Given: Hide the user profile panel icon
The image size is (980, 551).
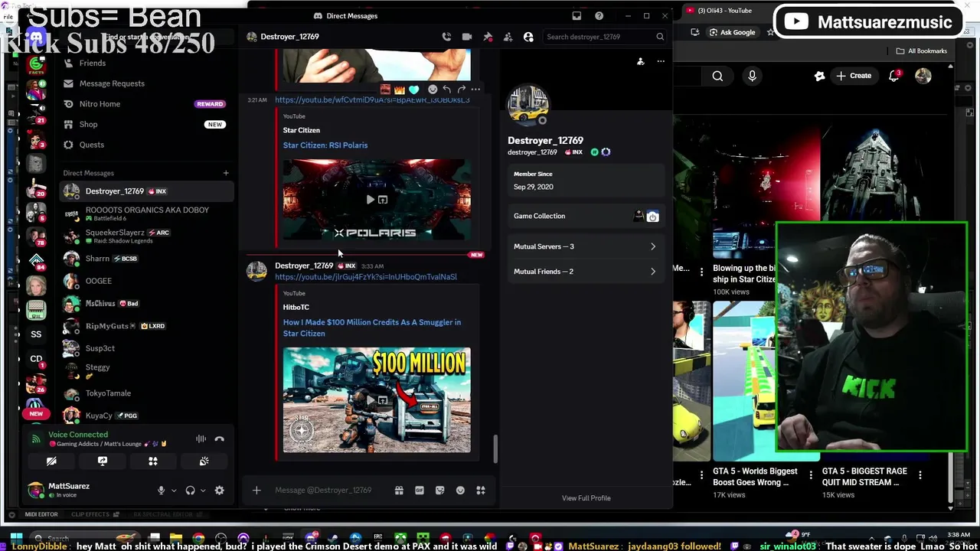Looking at the screenshot, I should click(x=528, y=37).
